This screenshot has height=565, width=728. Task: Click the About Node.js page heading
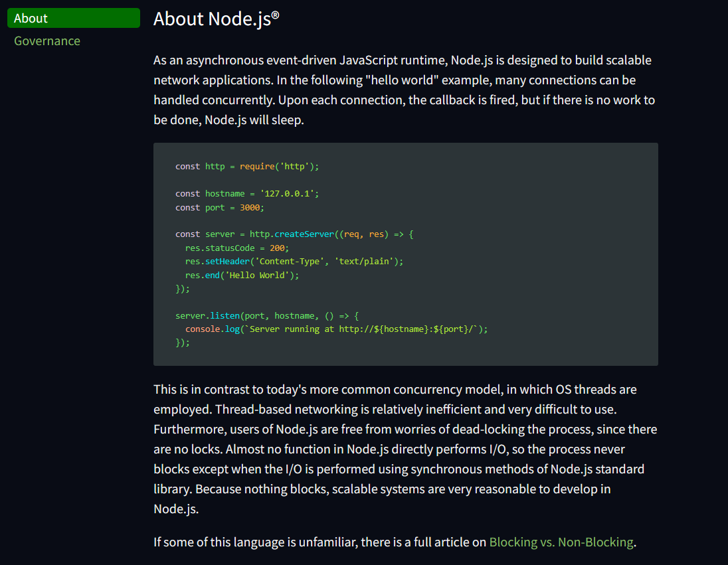(211, 19)
